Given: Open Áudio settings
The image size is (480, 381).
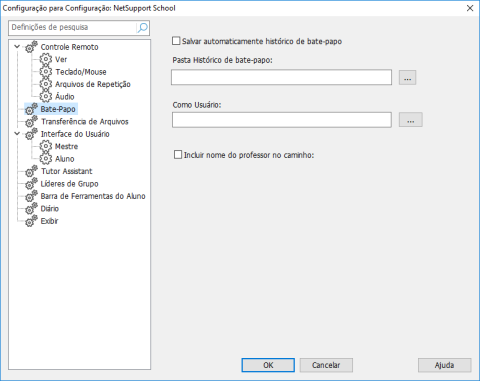Looking at the screenshot, I should pos(65,97).
